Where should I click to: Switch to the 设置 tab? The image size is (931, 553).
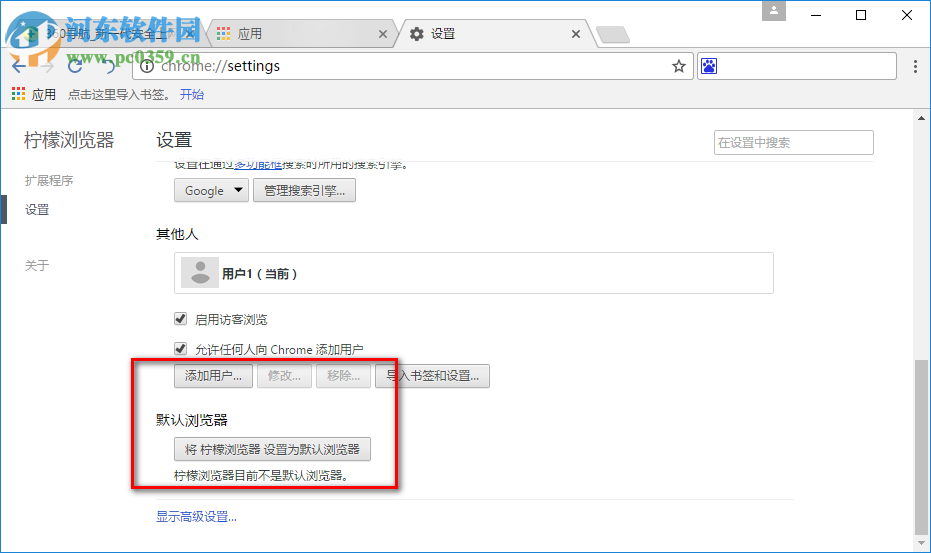pyautogui.click(x=493, y=34)
